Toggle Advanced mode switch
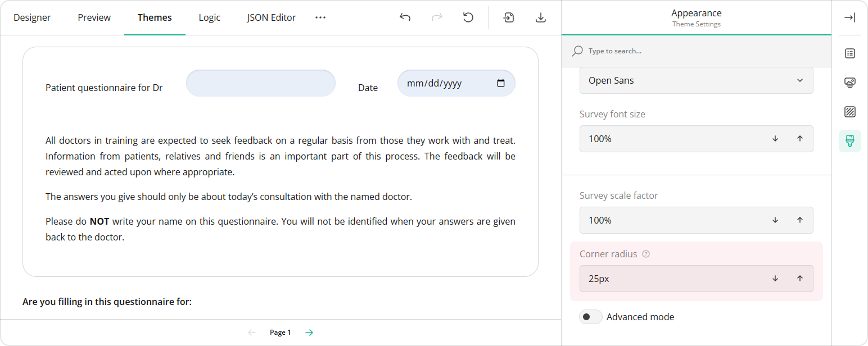868x346 pixels. pyautogui.click(x=591, y=317)
